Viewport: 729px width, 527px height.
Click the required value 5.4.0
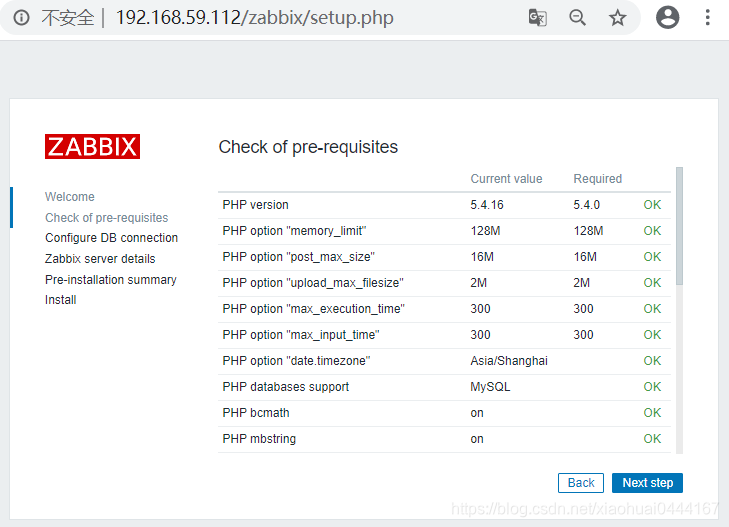click(586, 204)
